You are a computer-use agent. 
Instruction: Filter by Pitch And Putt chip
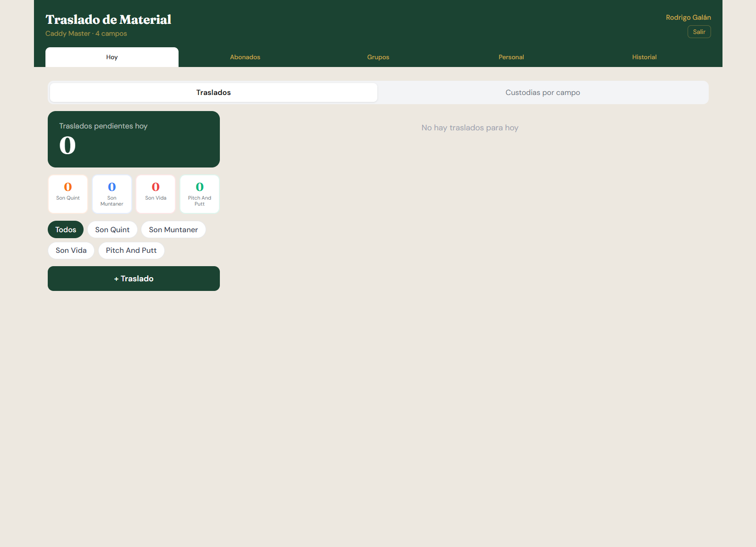[131, 250]
